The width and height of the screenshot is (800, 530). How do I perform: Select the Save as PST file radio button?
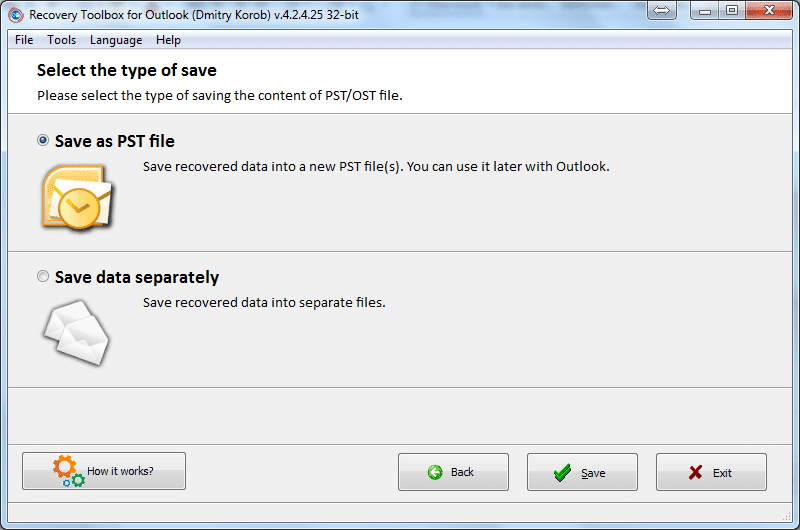pyautogui.click(x=43, y=141)
